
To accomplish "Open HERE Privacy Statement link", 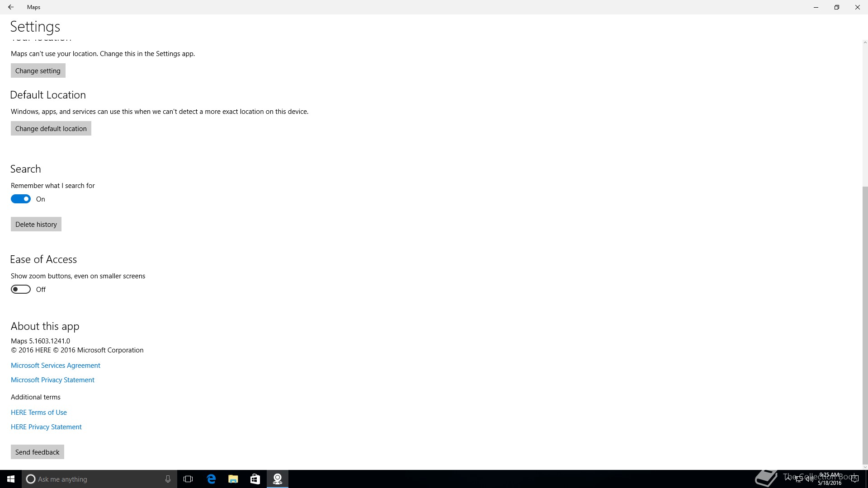I will coord(46,427).
